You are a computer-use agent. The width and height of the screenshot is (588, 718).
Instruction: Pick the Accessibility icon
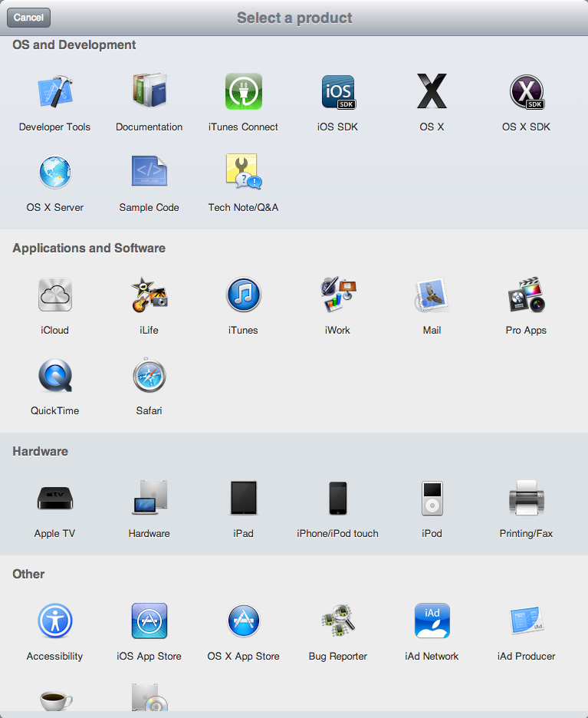(55, 621)
